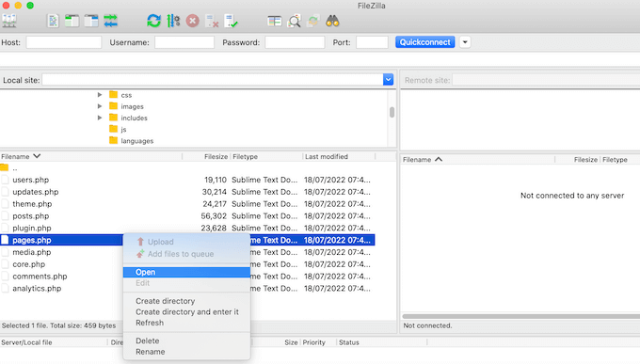640x364 pixels.
Task: Click Server/Local file queue column header
Action: tap(54, 342)
